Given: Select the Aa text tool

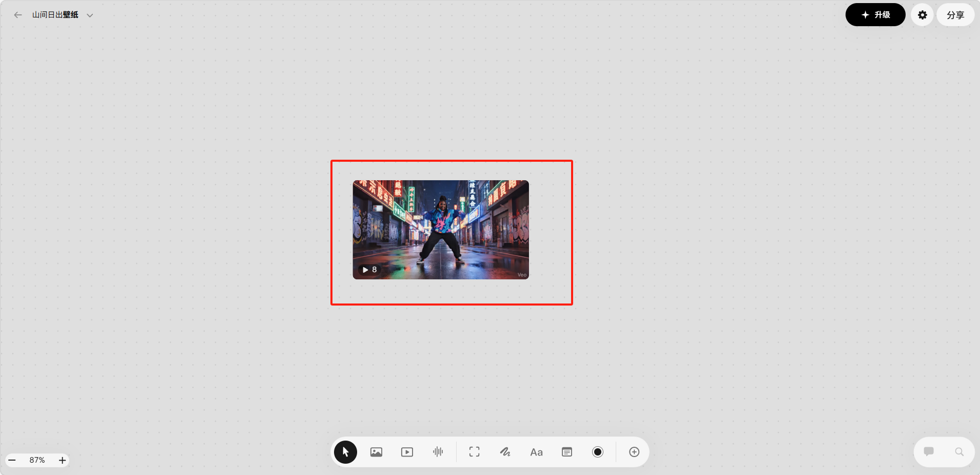Looking at the screenshot, I should coord(536,452).
